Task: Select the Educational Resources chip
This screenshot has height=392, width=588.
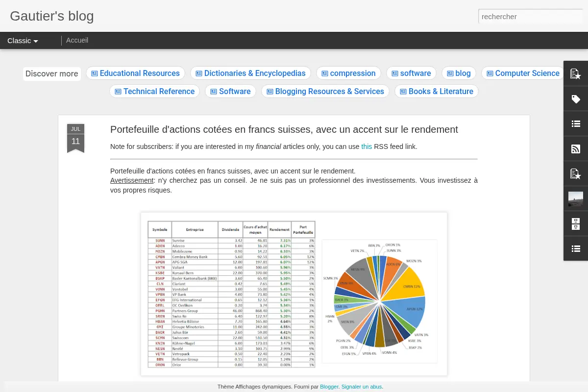Action: tap(135, 73)
